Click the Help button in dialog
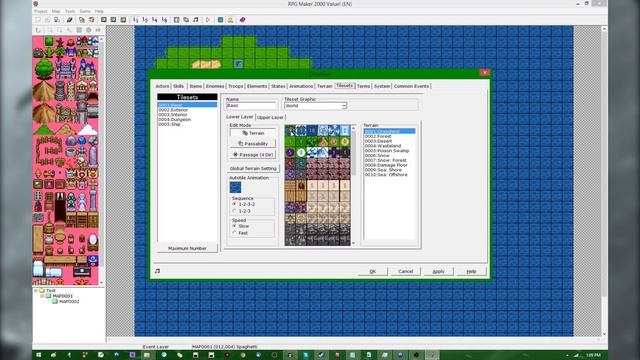 pyautogui.click(x=471, y=271)
